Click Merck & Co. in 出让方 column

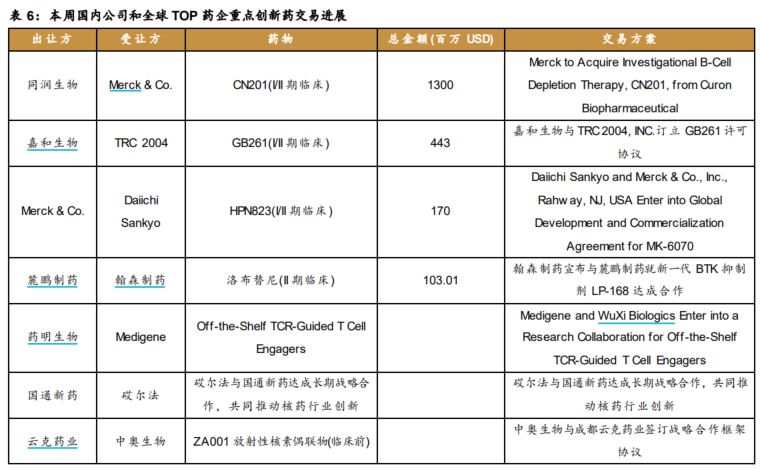click(x=52, y=211)
